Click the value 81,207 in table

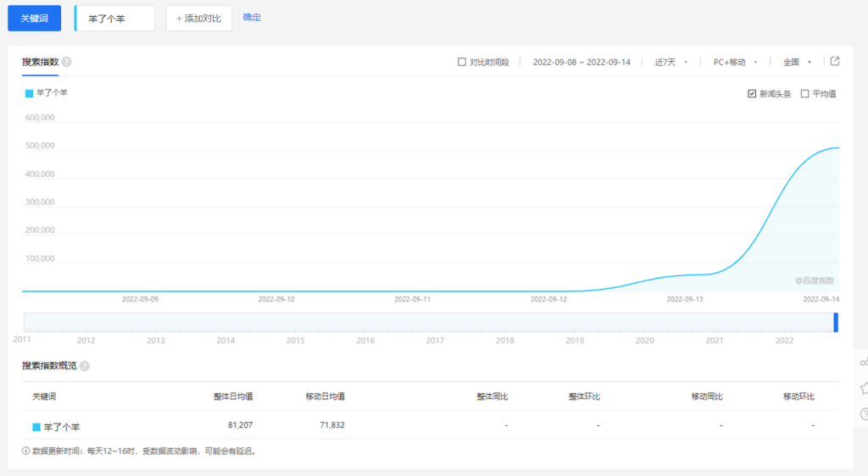coord(240,424)
